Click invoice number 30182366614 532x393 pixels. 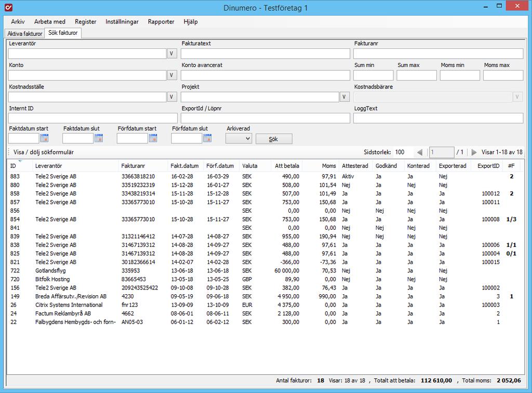pos(138,262)
